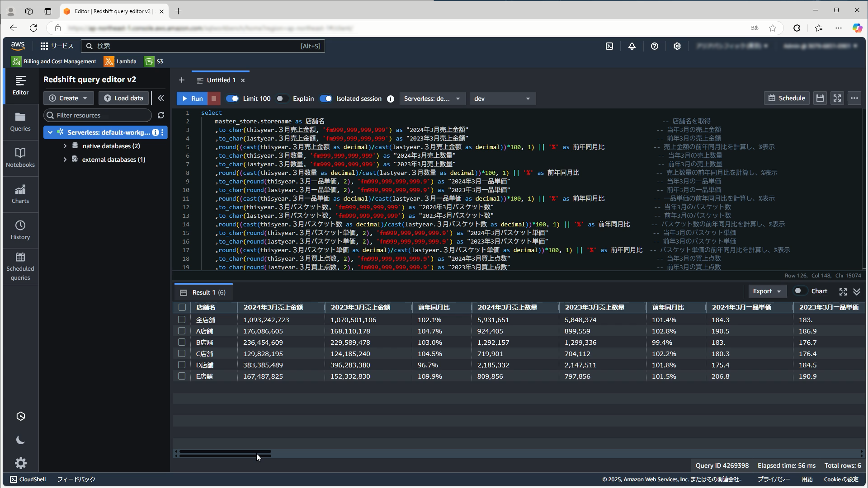Open Billing and Cost Management shortcut

pos(54,61)
